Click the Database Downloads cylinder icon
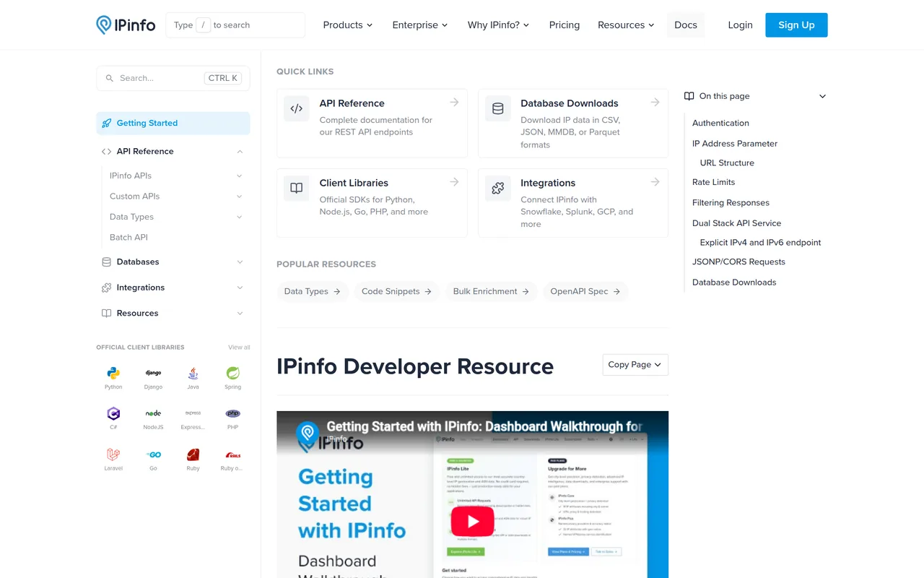 pyautogui.click(x=498, y=109)
